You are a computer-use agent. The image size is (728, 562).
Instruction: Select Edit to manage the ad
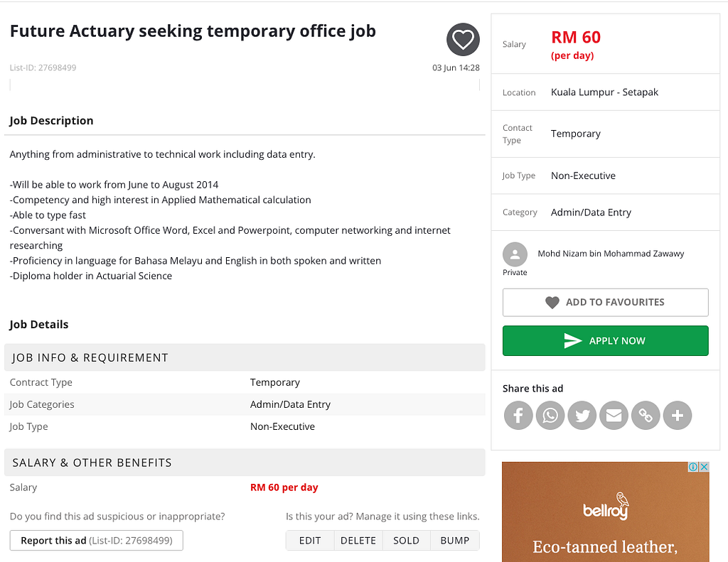(310, 541)
